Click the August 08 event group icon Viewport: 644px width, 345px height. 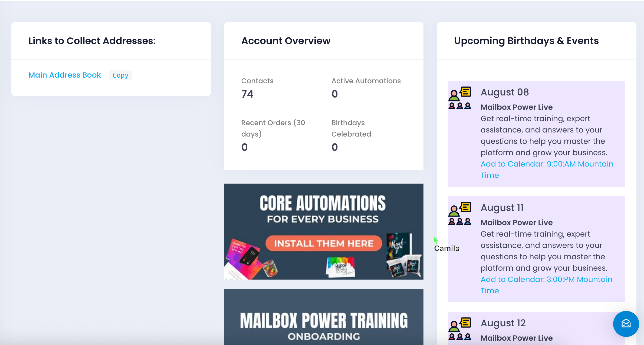coord(460,98)
